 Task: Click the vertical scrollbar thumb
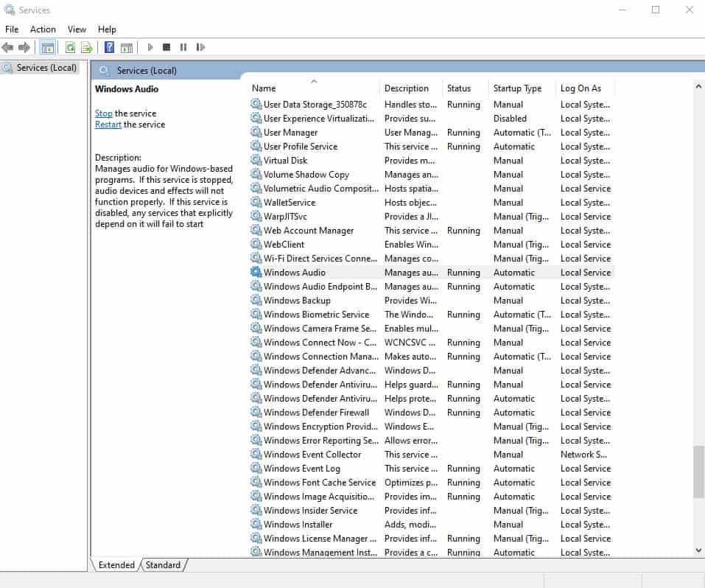[x=698, y=472]
